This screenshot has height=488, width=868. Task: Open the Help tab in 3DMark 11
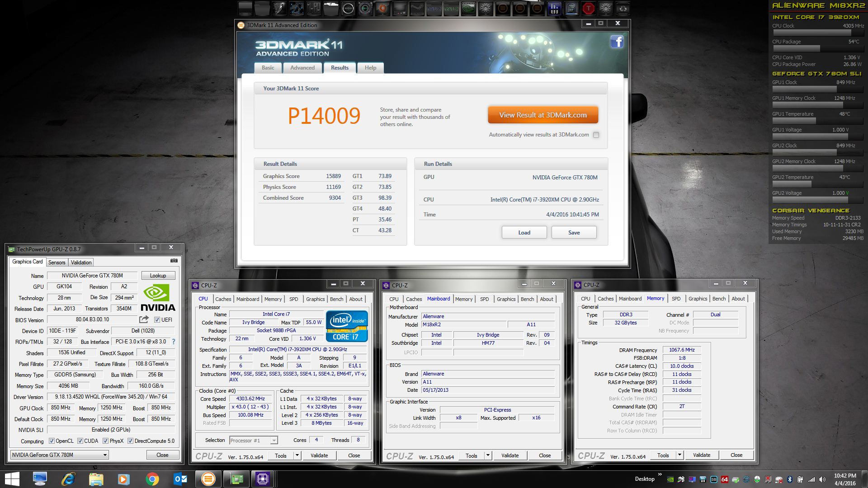[x=370, y=68]
